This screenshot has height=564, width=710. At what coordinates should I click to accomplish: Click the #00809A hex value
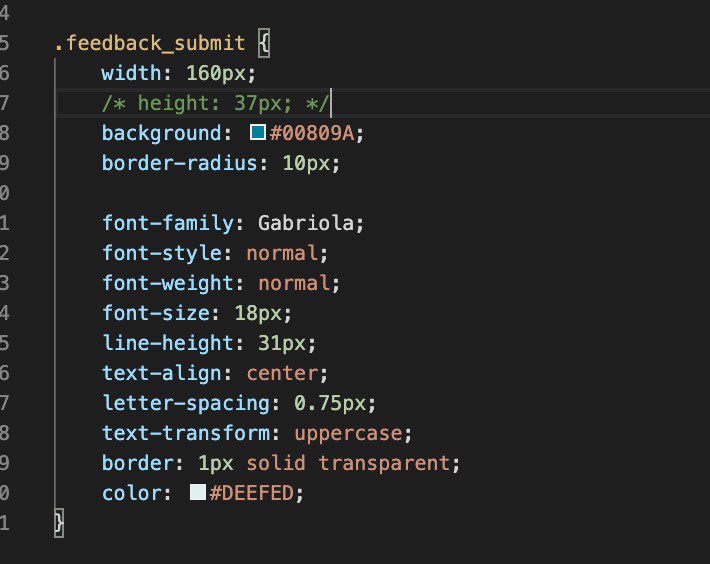pos(312,134)
